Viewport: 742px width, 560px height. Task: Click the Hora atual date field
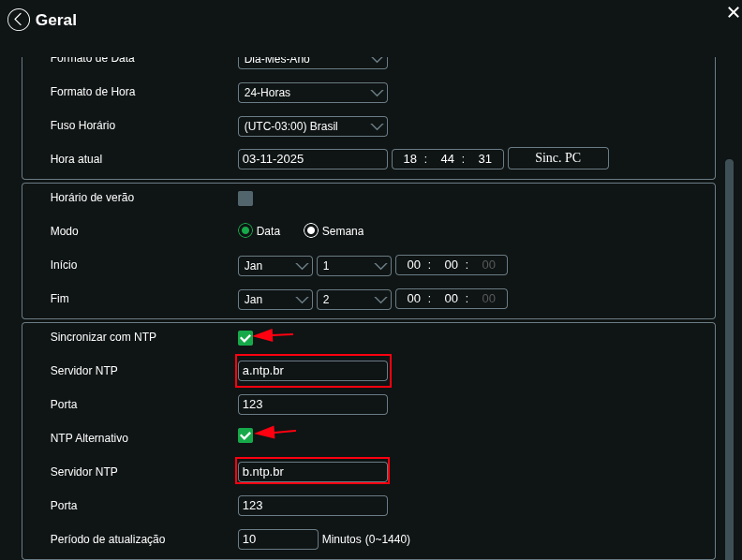click(312, 159)
